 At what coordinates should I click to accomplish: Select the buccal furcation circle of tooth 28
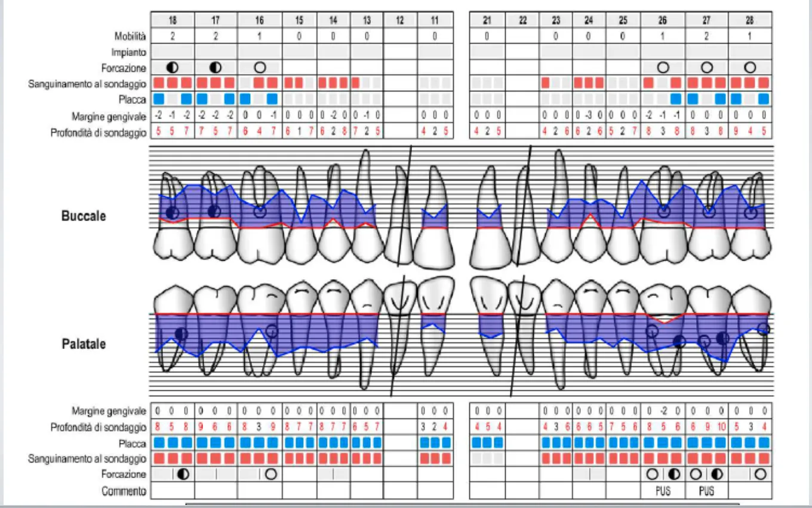[x=751, y=68]
